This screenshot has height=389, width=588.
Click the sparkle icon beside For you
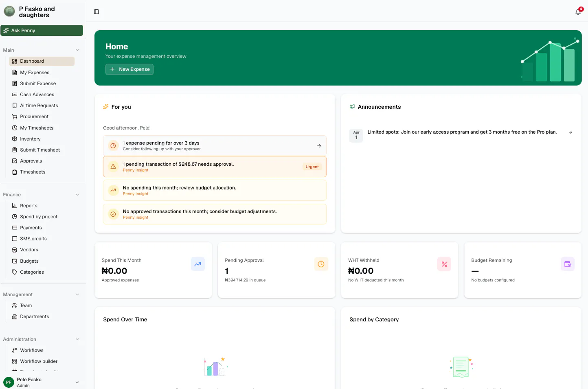click(106, 107)
